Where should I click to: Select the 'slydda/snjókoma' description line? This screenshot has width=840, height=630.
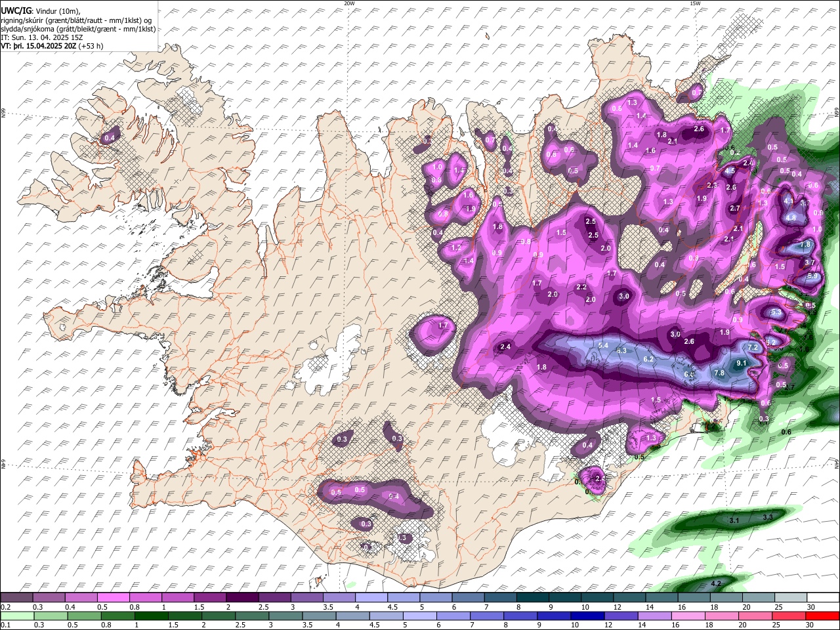coord(78,29)
